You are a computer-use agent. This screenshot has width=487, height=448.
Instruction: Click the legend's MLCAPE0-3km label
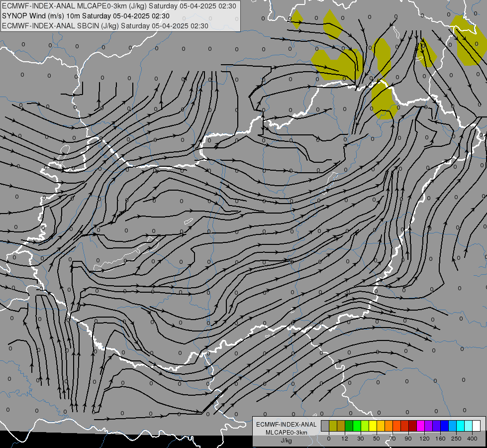point(287,433)
